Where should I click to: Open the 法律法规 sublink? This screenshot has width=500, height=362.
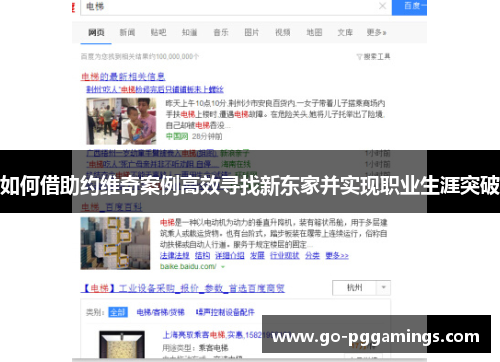tap(175, 256)
